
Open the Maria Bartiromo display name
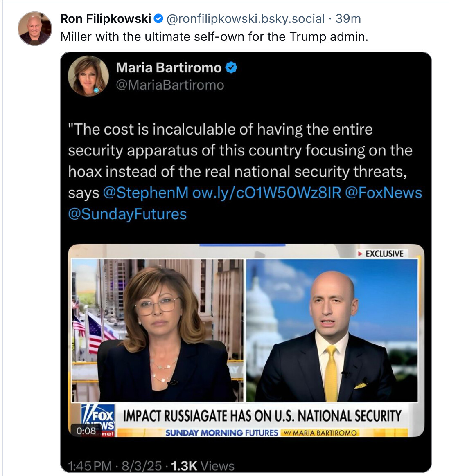click(x=169, y=67)
